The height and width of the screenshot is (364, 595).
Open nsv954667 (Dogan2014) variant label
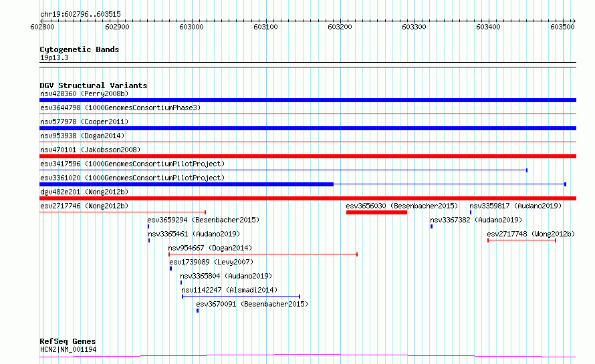coord(210,248)
